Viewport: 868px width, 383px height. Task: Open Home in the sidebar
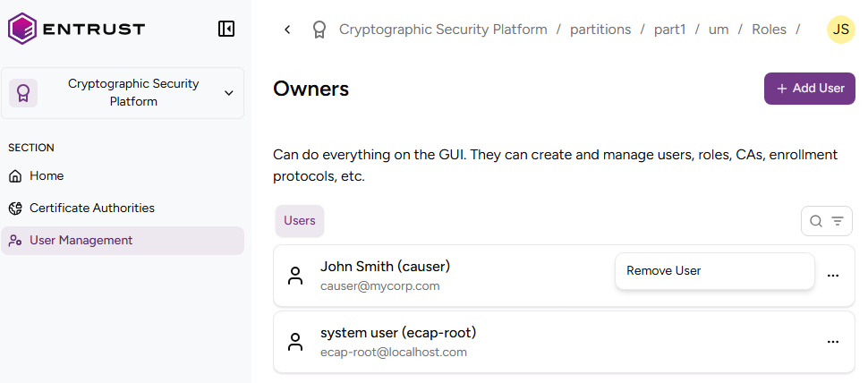tap(47, 176)
